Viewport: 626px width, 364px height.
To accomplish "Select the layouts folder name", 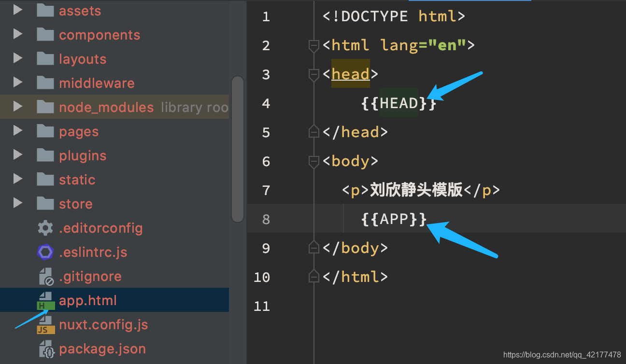I will tap(83, 59).
